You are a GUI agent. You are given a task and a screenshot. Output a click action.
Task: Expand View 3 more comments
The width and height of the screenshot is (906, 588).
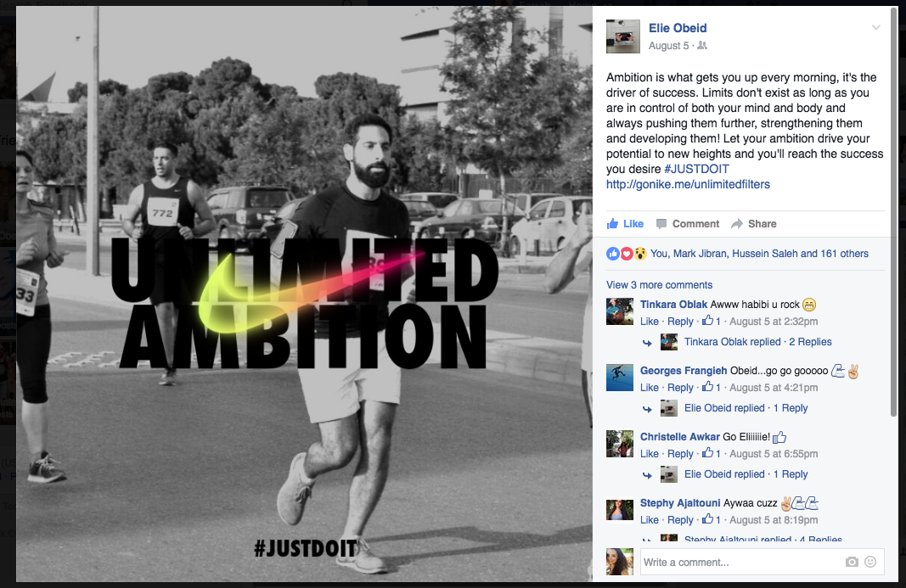(659, 285)
